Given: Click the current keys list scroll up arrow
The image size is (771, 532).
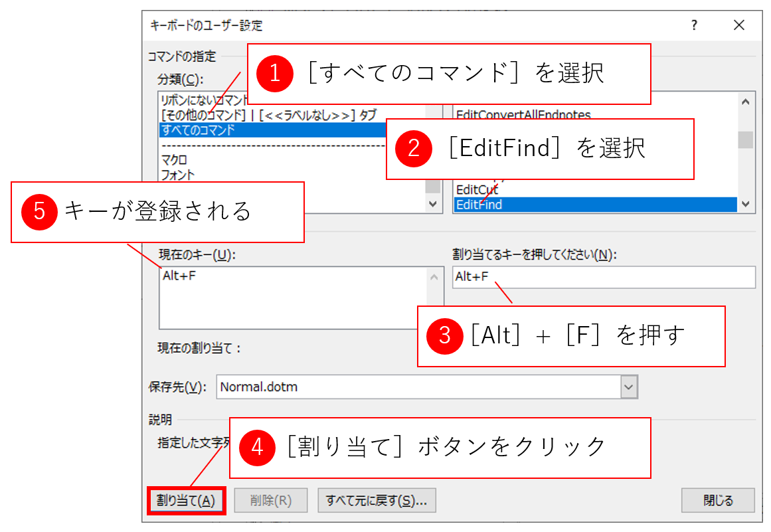Looking at the screenshot, I should click(434, 277).
